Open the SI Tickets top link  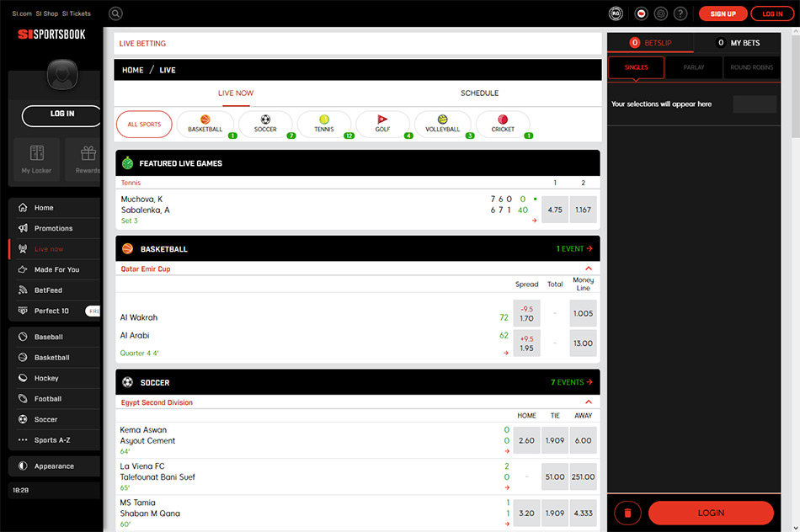(x=77, y=13)
